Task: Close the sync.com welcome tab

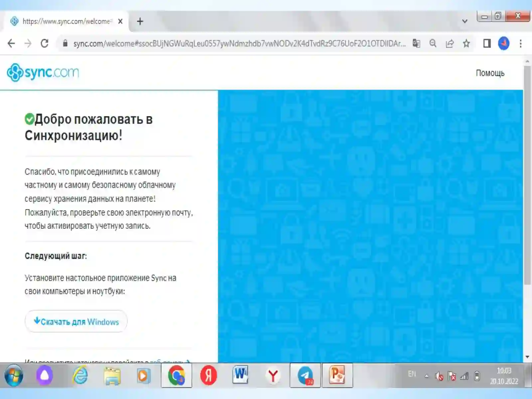Action: (x=120, y=21)
